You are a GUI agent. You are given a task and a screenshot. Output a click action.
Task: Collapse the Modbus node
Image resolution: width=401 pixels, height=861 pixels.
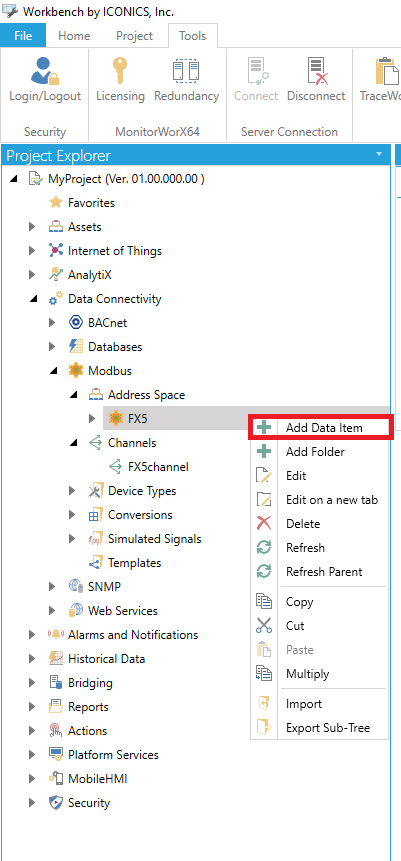53,371
